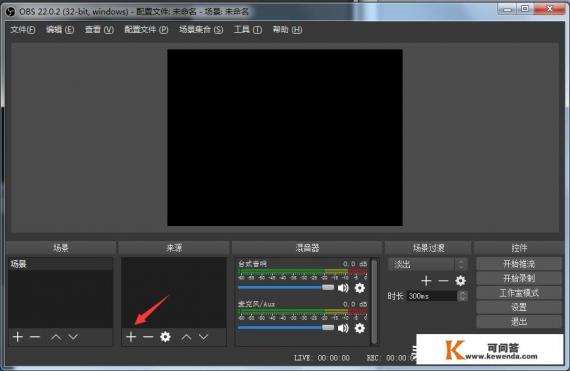Select the 场景 item in scenes list
This screenshot has width=570, height=371.
(60, 264)
